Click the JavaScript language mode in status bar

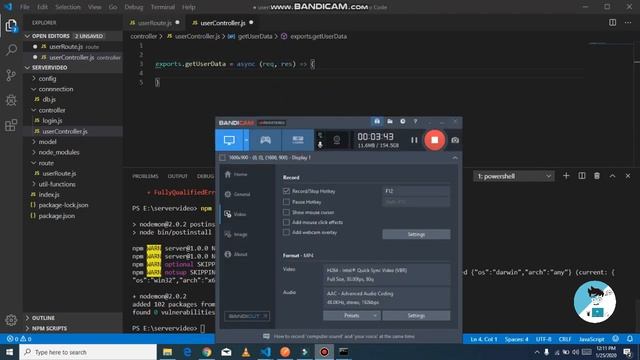[x=591, y=339]
